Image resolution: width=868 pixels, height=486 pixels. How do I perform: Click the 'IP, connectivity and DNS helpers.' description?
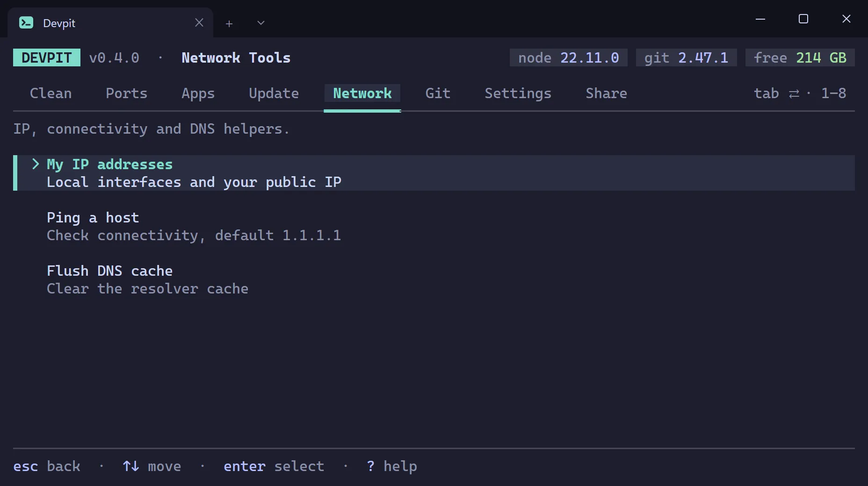pos(152,129)
